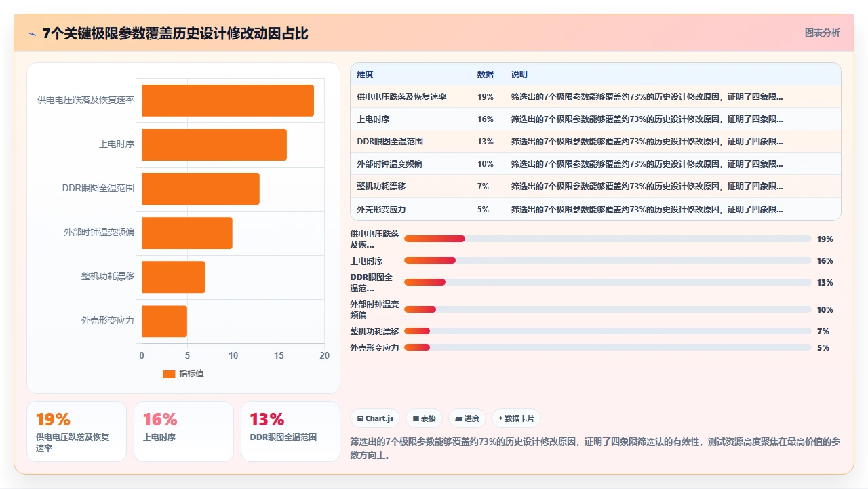
Task: Click the 16% 上电时序 progress bar
Action: [608, 260]
